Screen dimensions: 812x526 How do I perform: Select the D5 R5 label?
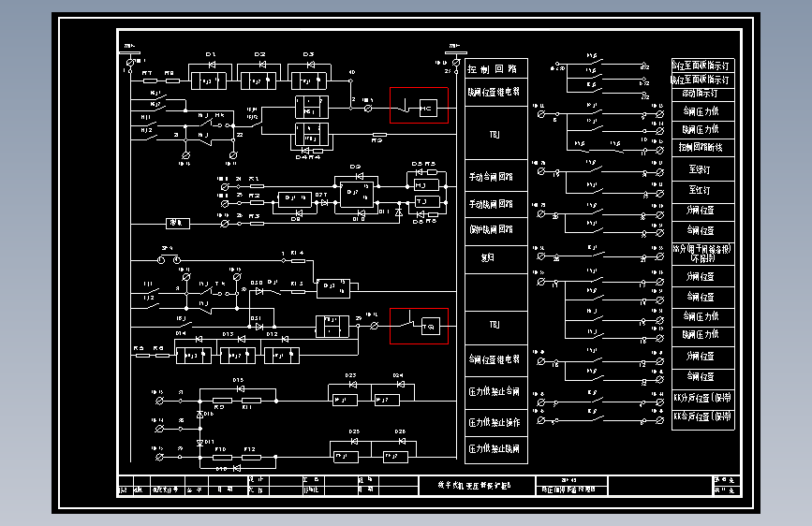coord(423,164)
